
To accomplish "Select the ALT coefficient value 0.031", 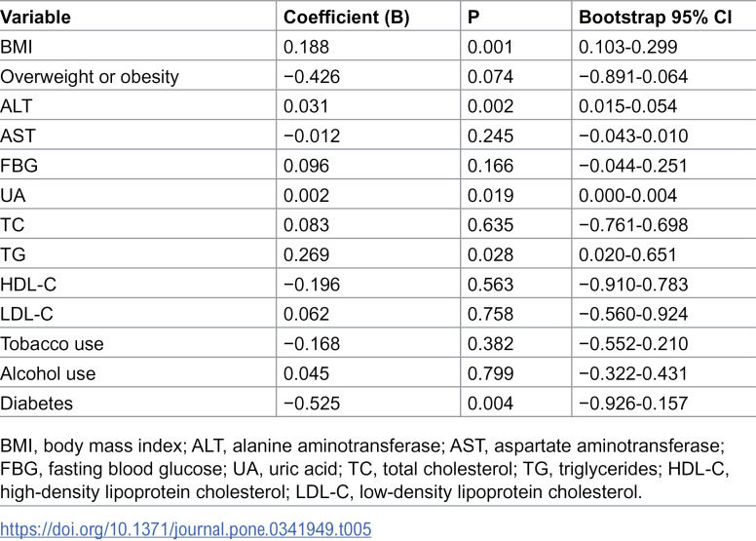I will pos(306,106).
